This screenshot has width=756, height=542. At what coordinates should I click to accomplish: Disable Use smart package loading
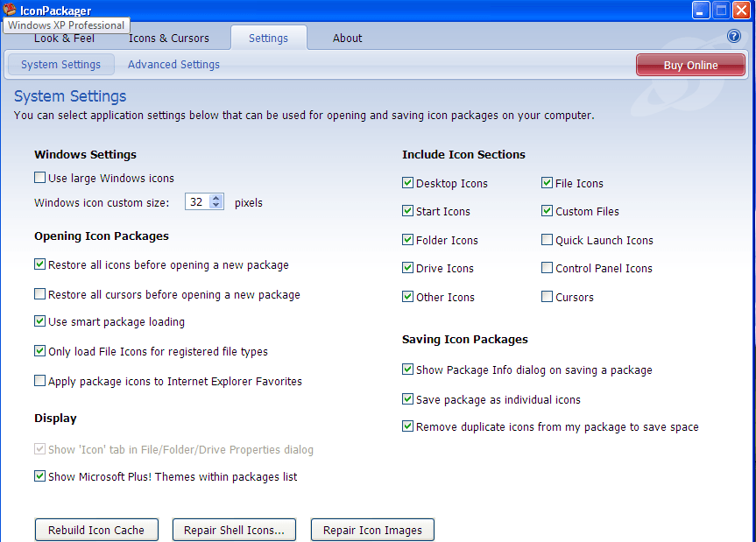click(x=39, y=322)
